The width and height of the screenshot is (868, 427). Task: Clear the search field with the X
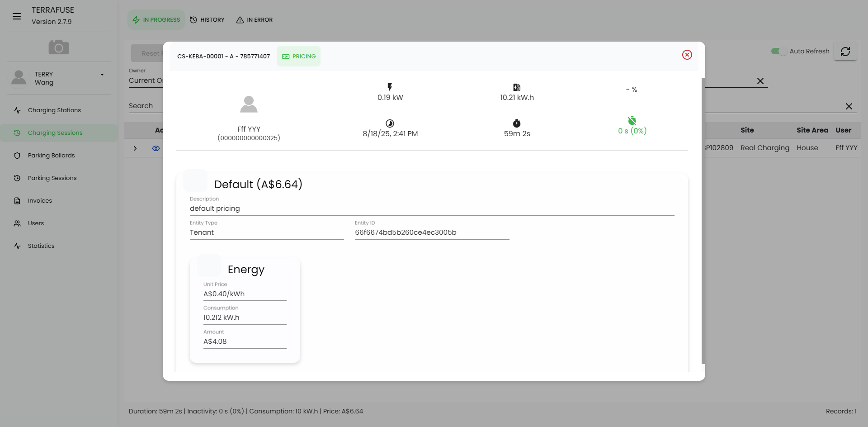pyautogui.click(x=849, y=106)
